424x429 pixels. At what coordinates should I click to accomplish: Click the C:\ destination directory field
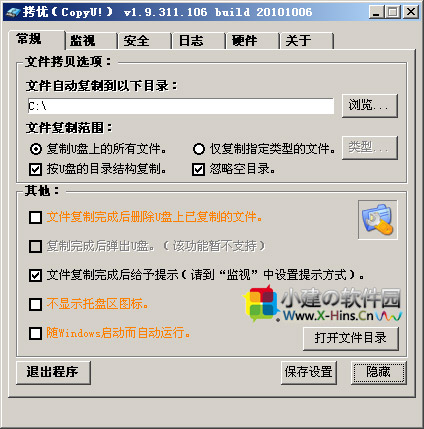point(181,106)
